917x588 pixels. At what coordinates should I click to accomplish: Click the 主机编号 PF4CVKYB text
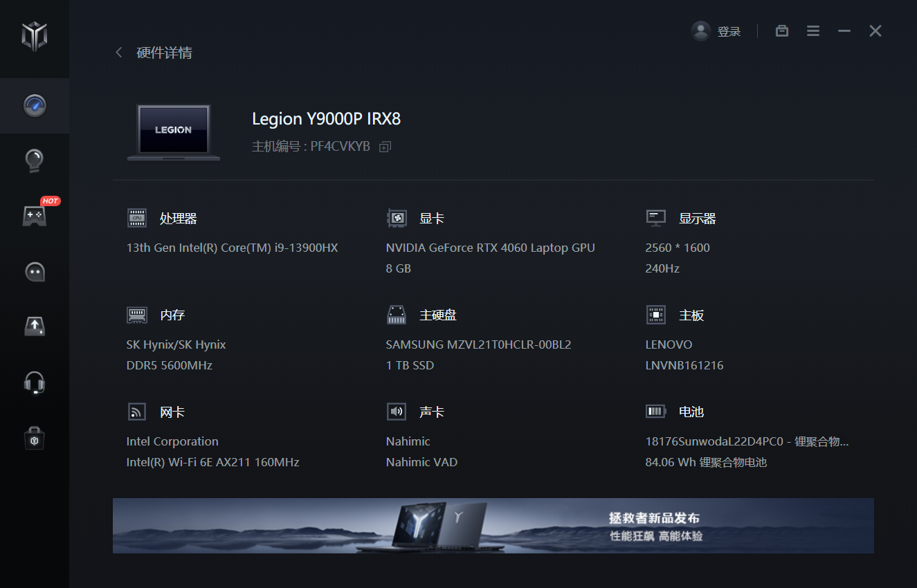pyautogui.click(x=311, y=147)
